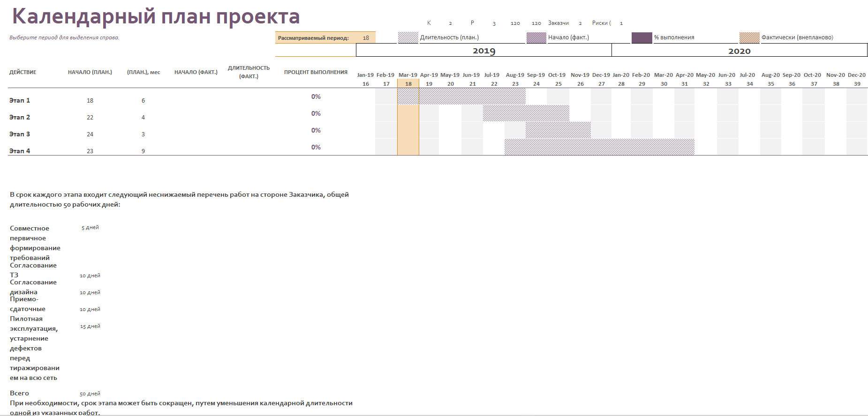868x416 pixels.
Task: Select the highlighted period 18 column marker
Action: [x=408, y=84]
